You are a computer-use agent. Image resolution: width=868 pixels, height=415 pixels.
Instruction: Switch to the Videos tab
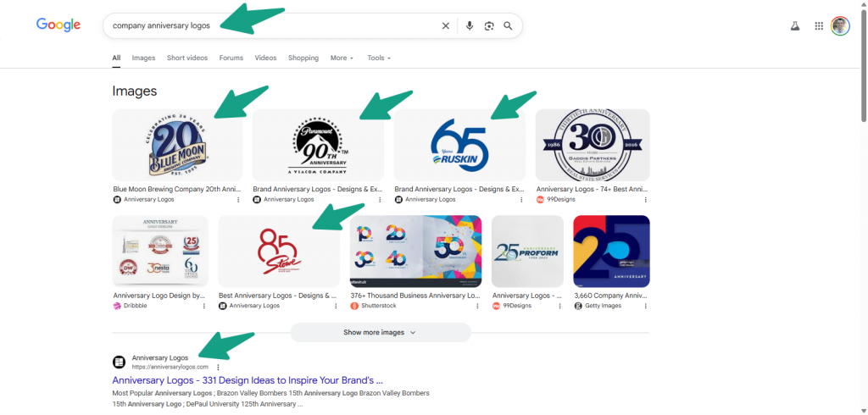pos(265,58)
